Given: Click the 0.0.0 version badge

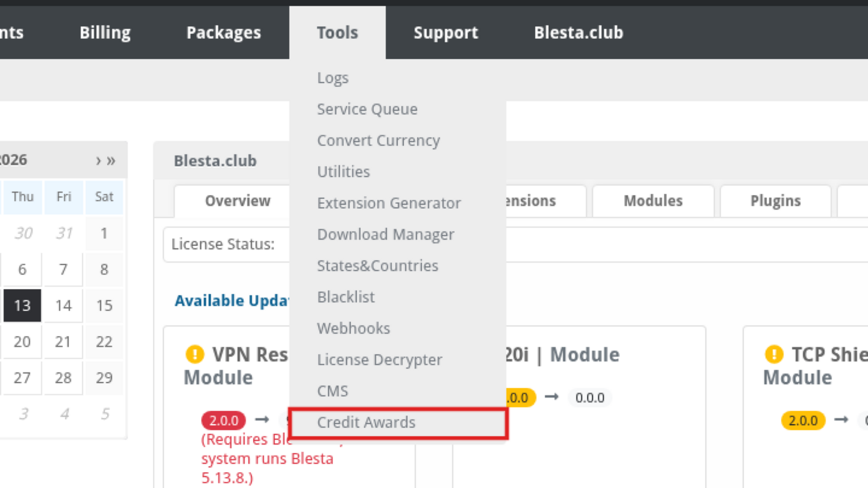Looking at the screenshot, I should click(590, 398).
